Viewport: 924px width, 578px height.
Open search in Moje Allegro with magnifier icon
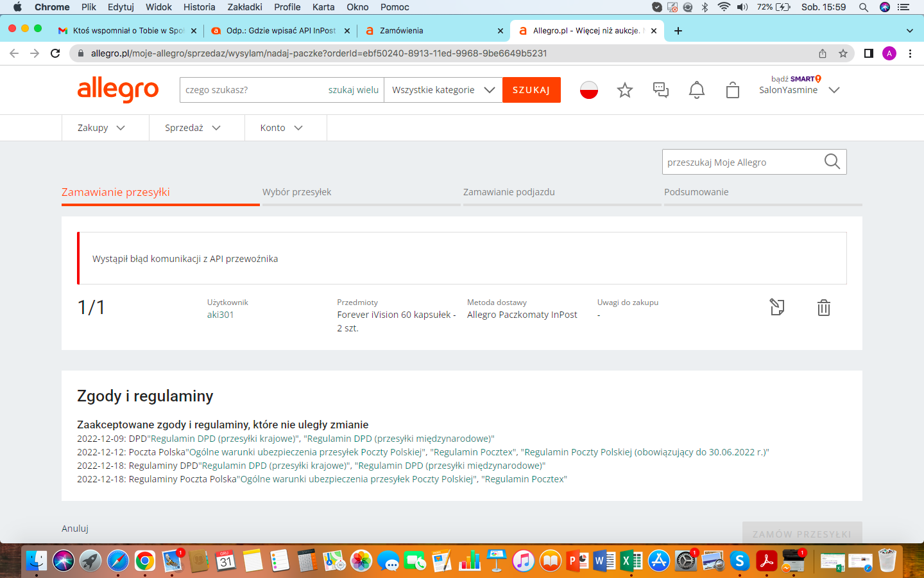pyautogui.click(x=832, y=161)
